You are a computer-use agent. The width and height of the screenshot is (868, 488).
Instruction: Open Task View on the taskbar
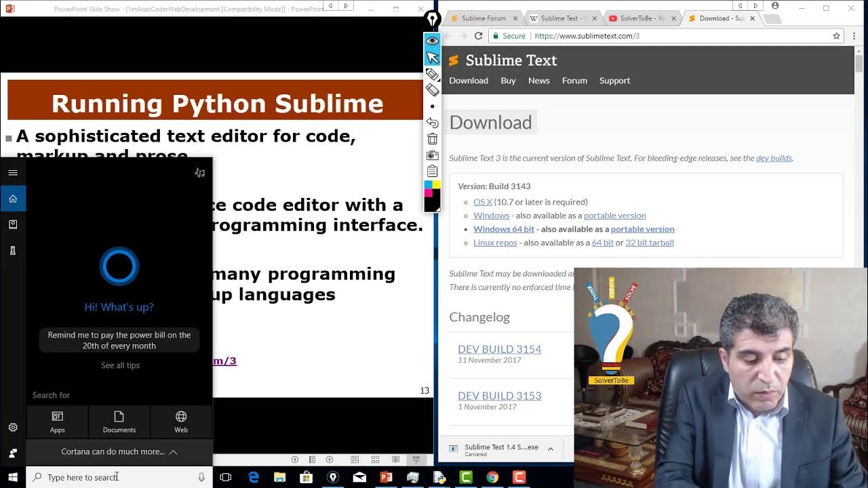[226, 477]
